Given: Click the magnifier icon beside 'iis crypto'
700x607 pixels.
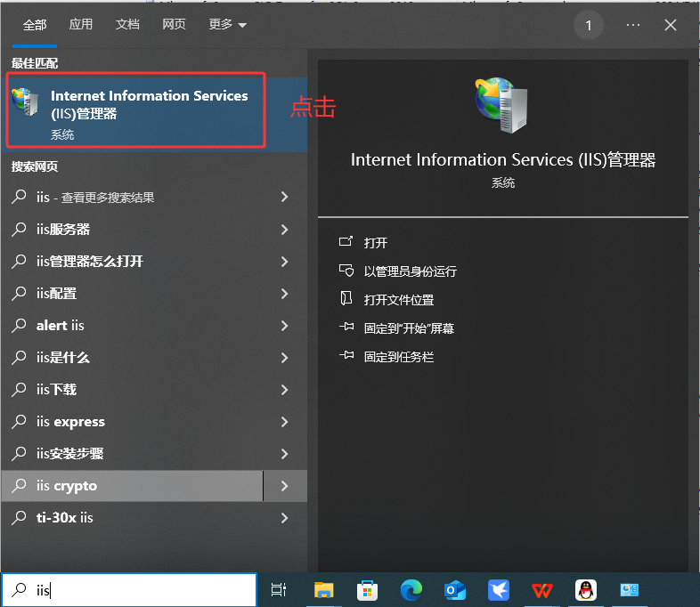Looking at the screenshot, I should pos(19,486).
